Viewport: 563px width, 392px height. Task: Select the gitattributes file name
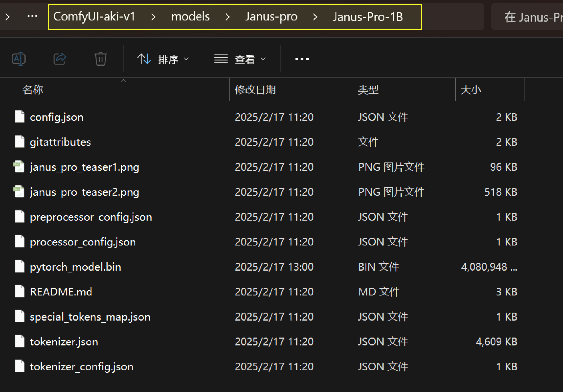point(60,142)
